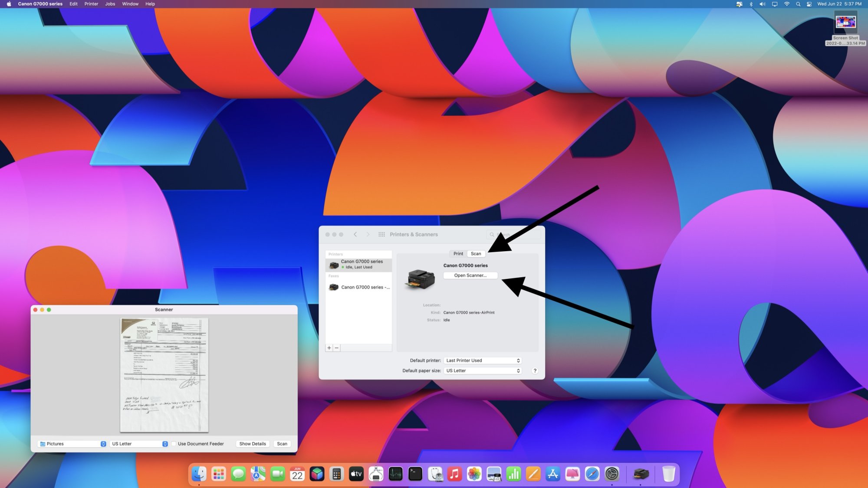The width and height of the screenshot is (868, 488).
Task: Show all preferences grid icon
Action: pyautogui.click(x=381, y=234)
